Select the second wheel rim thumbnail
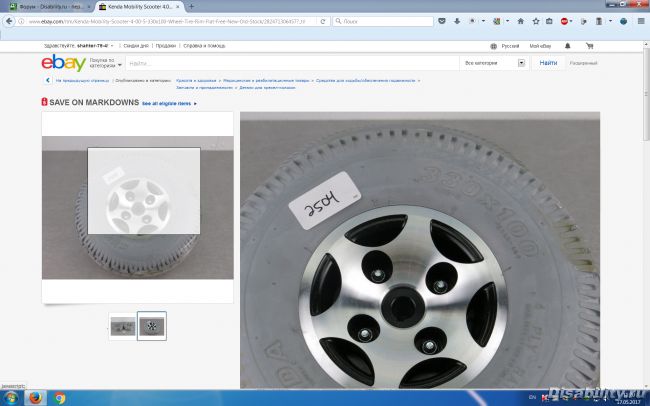The height and width of the screenshot is (406, 650). pos(152,326)
